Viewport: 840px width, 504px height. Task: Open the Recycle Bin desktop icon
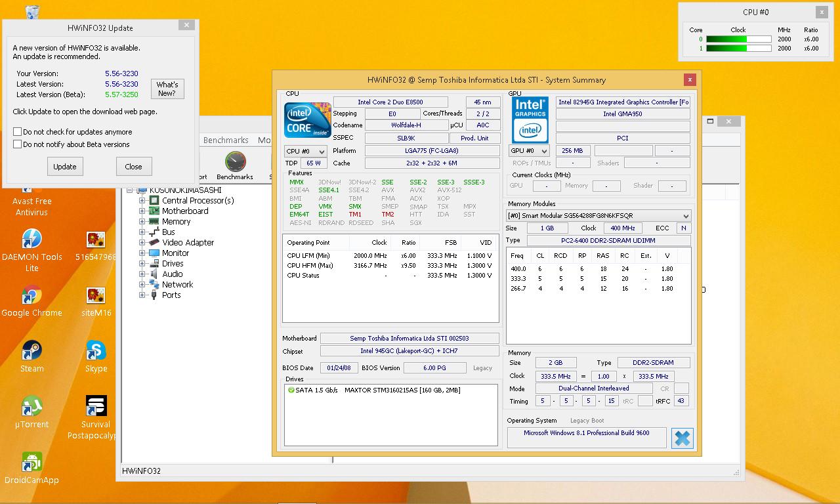click(x=31, y=12)
